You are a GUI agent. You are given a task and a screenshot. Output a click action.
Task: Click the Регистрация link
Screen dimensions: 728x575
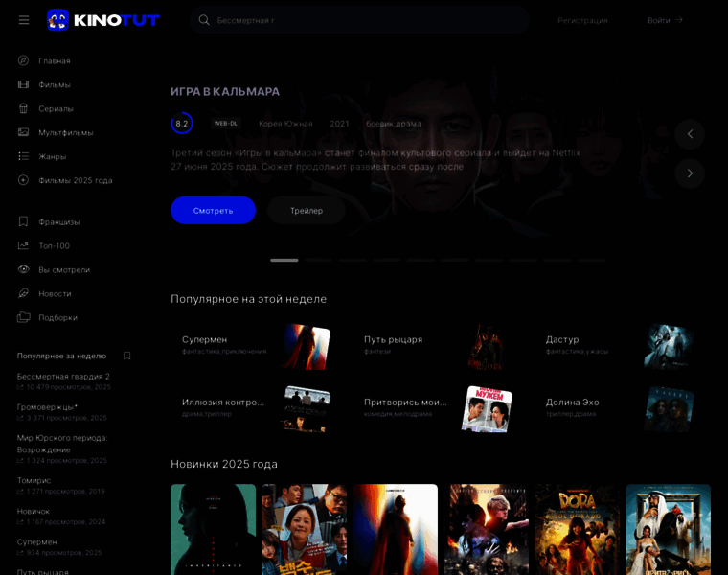[x=582, y=20]
